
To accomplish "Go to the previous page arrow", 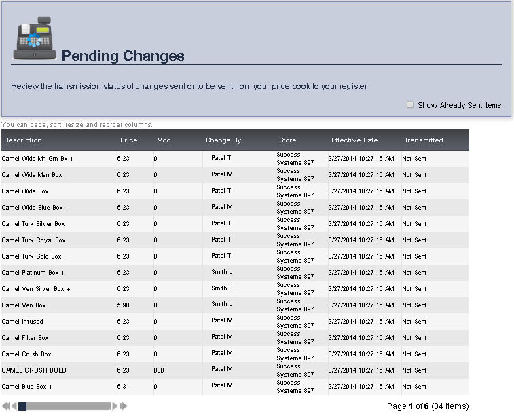I will (14, 406).
